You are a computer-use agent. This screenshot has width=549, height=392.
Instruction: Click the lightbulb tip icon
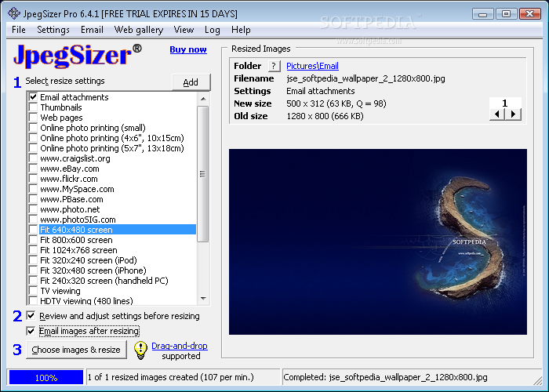[140, 350]
